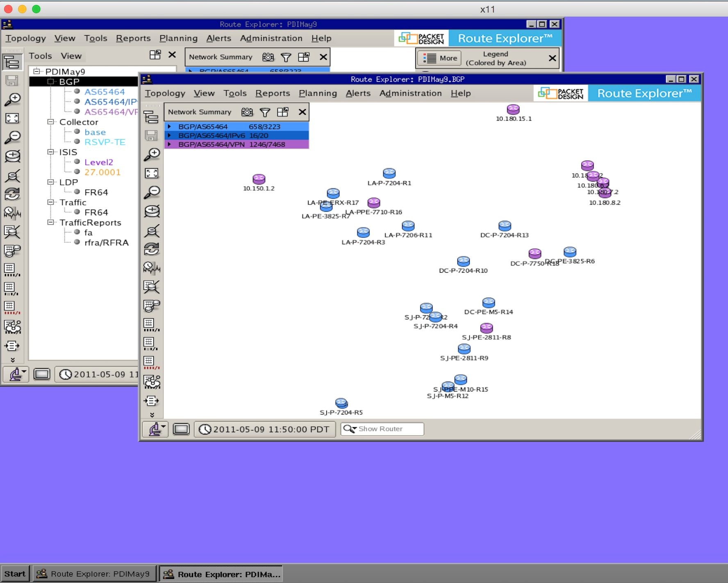Select router node LA-P-7204-R1 on map

(x=389, y=173)
